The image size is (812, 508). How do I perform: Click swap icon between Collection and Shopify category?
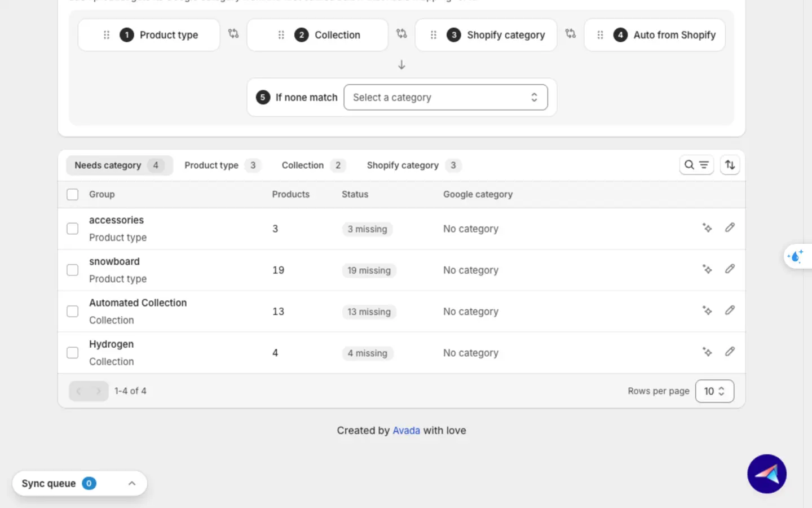(x=401, y=34)
